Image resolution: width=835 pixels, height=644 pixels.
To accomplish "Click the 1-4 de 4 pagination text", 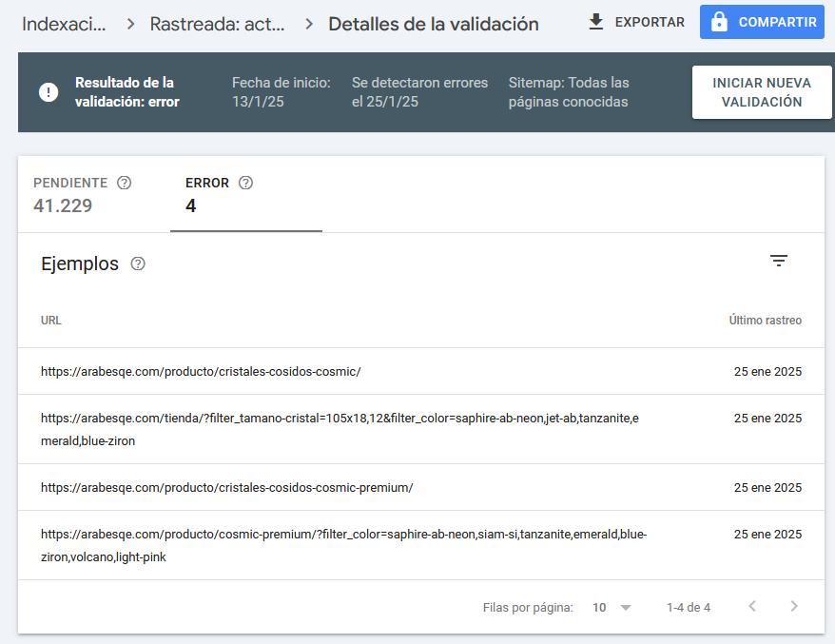I will coord(689,607).
